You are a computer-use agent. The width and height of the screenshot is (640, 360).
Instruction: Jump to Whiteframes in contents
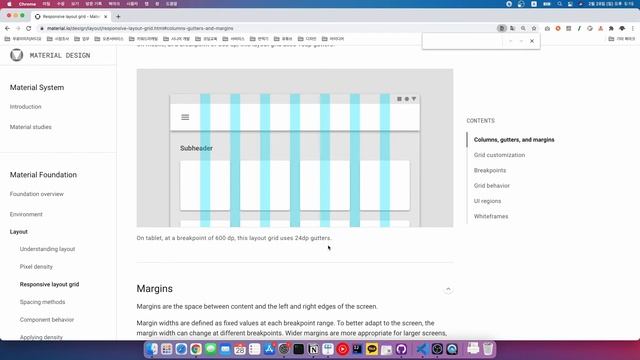click(491, 216)
